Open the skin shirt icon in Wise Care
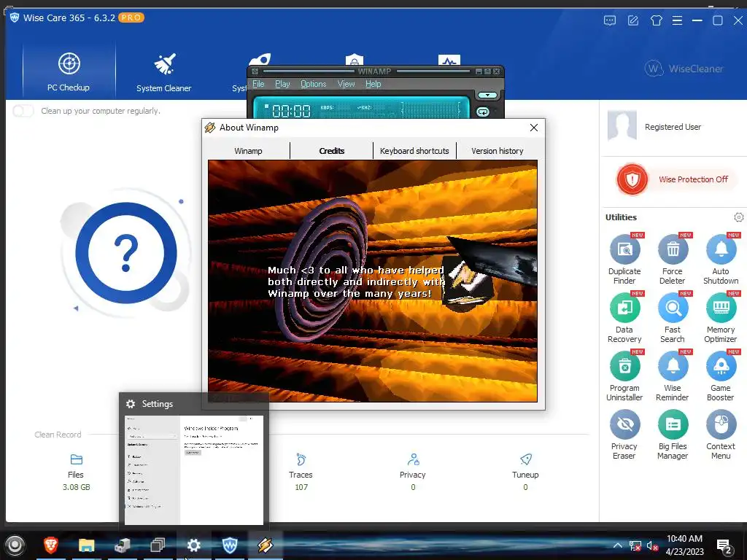 (x=657, y=20)
